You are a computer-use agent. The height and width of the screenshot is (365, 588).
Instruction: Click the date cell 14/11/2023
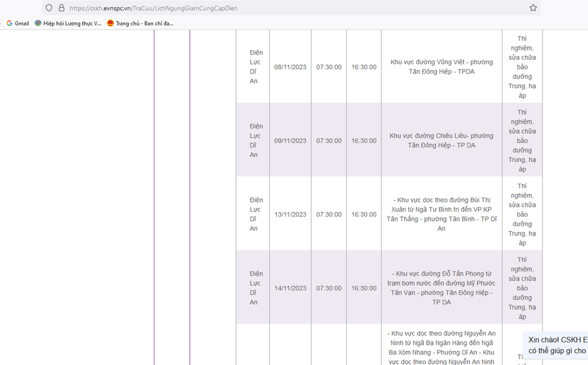click(290, 288)
